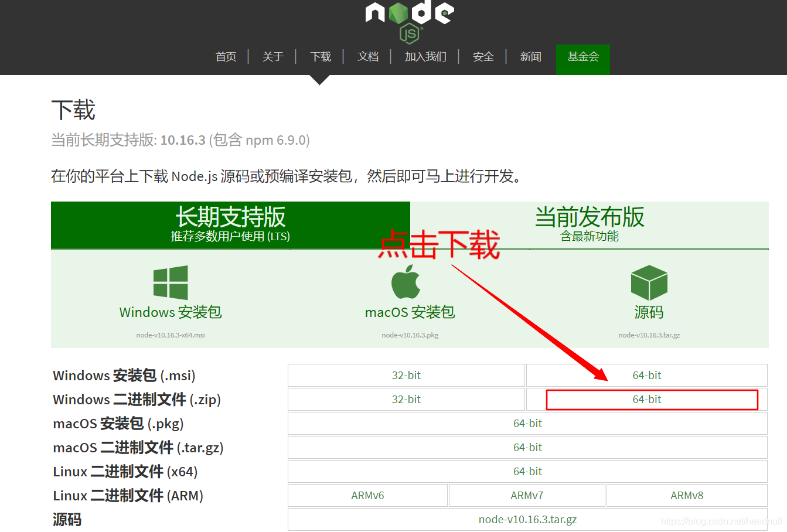Viewport: 787px width, 532px height.
Task: Click the bold 源码 row label
Action: (x=67, y=520)
